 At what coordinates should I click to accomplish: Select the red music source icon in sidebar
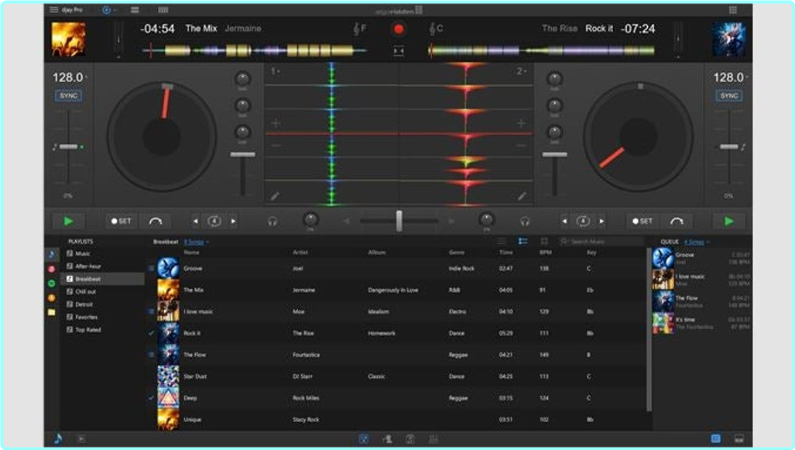[x=52, y=269]
